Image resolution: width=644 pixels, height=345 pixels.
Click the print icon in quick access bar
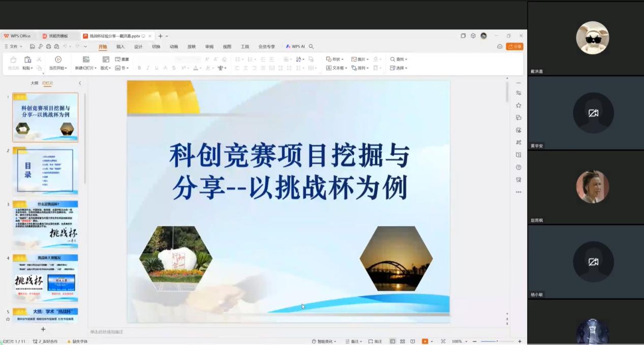click(x=48, y=47)
